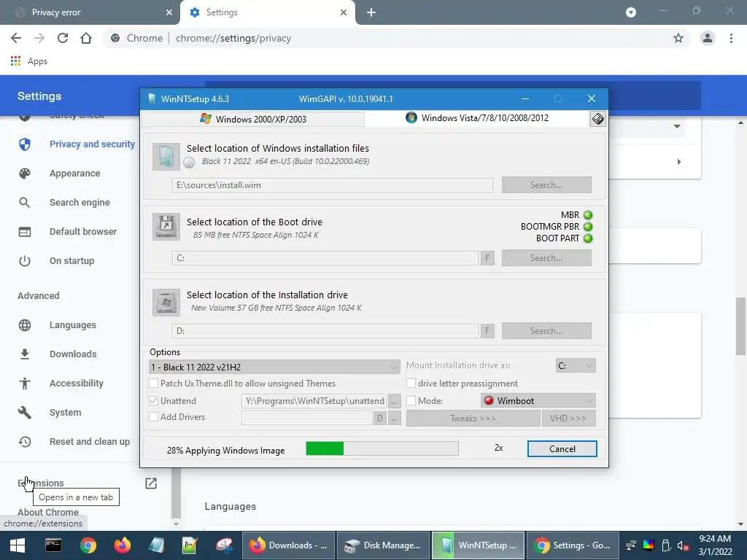Open Windows Start menu
747x560 pixels.
click(x=18, y=545)
